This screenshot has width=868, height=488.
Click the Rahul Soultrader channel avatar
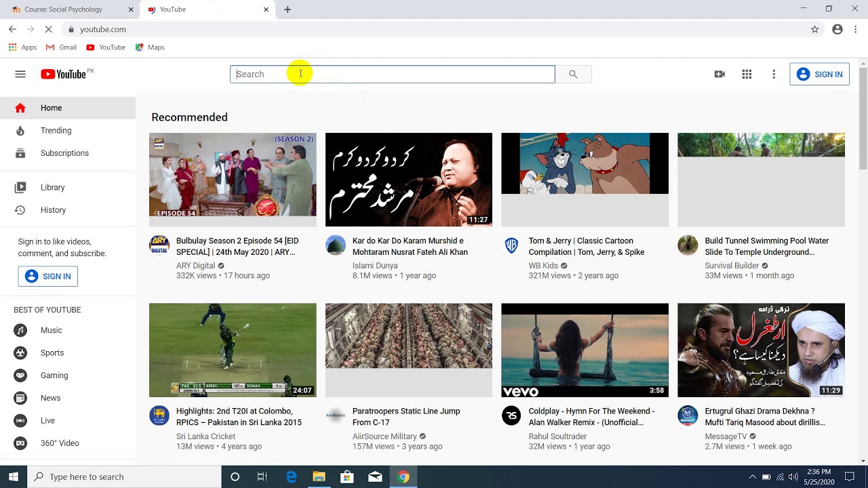tap(511, 415)
